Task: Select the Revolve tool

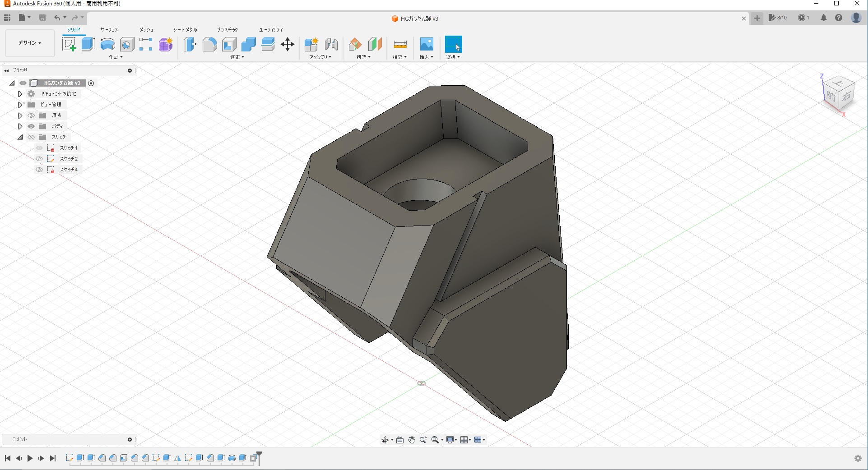Action: (107, 44)
